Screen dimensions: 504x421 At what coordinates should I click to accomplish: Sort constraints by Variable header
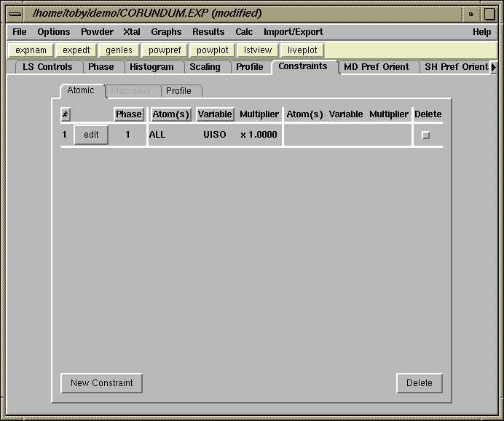point(215,114)
